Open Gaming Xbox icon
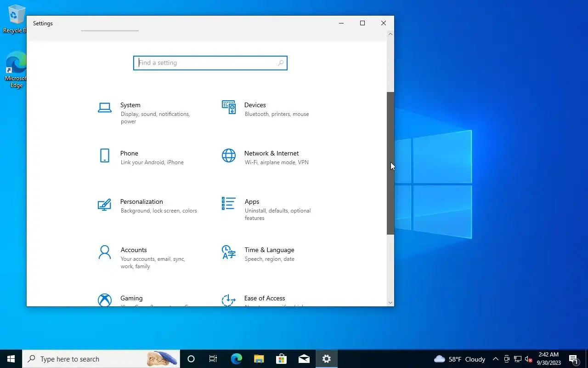Screen dimensions: 588x368 [x=105, y=300]
